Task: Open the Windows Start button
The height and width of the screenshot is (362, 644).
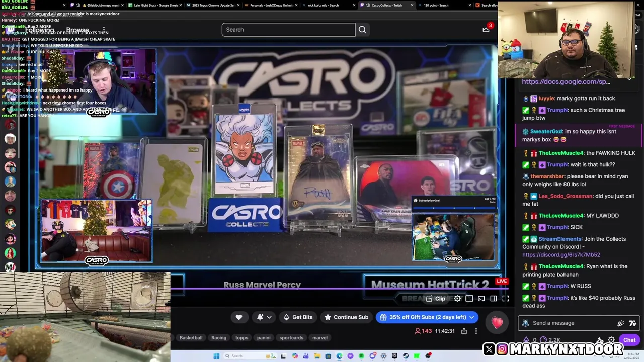Action: (x=216, y=356)
